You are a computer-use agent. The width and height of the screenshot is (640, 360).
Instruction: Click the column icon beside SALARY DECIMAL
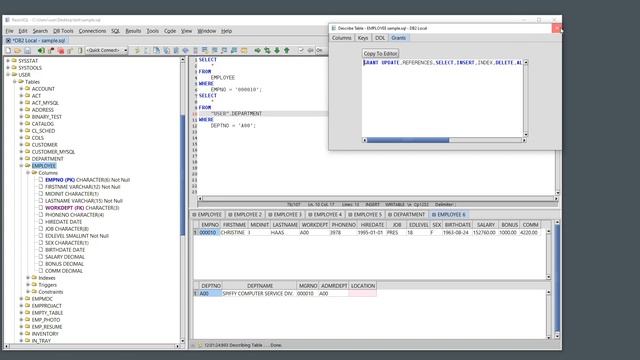click(40, 257)
